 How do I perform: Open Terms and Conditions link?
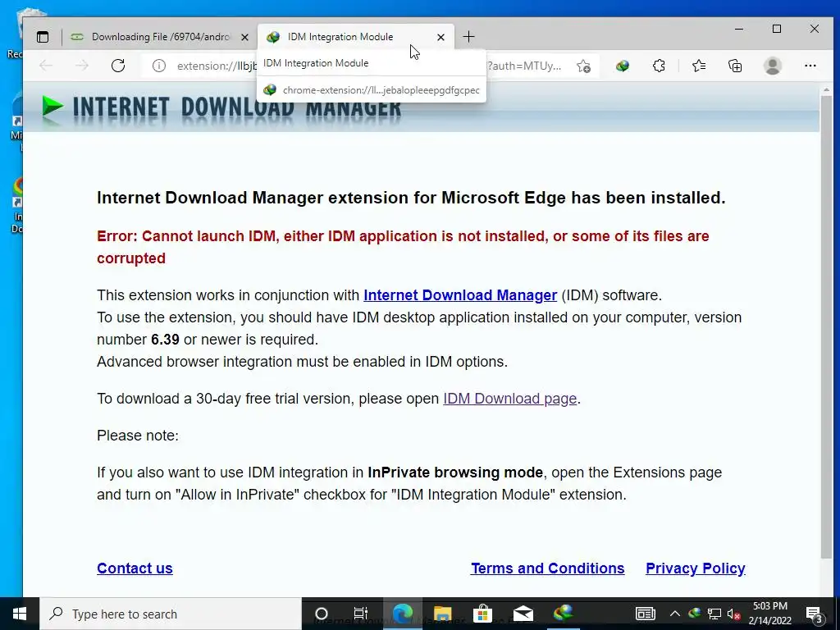547,568
